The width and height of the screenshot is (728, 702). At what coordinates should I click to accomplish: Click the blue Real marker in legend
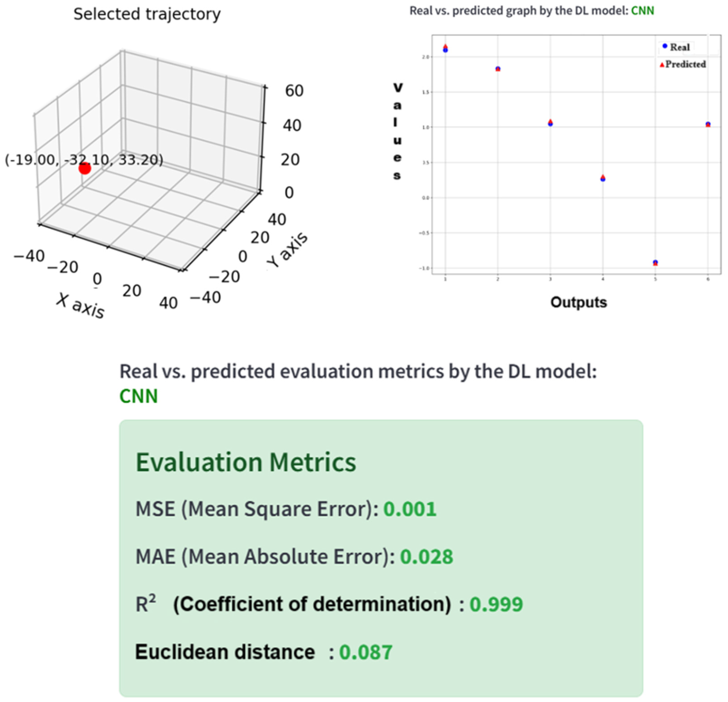pyautogui.click(x=665, y=46)
